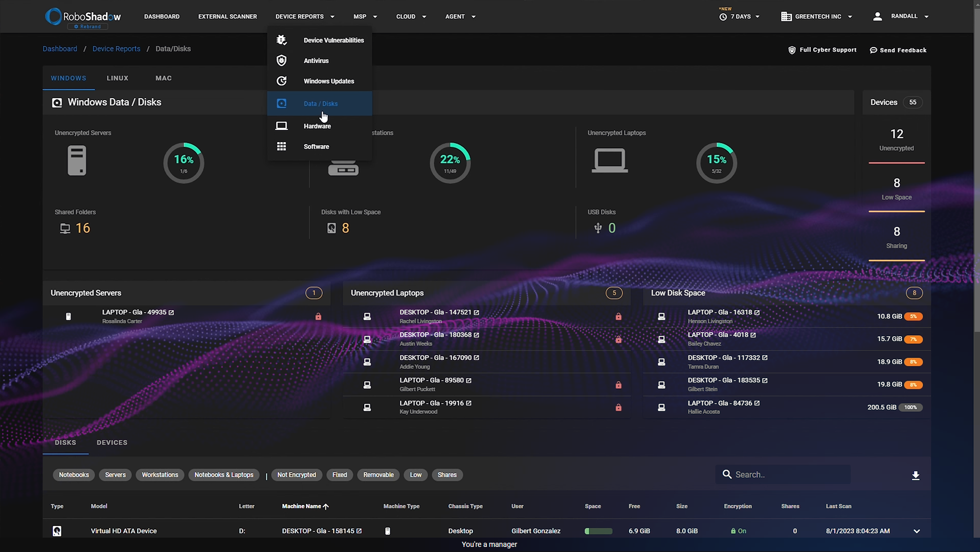This screenshot has height=552, width=980.
Task: Open the Software grid icon in the menu
Action: [281, 146]
